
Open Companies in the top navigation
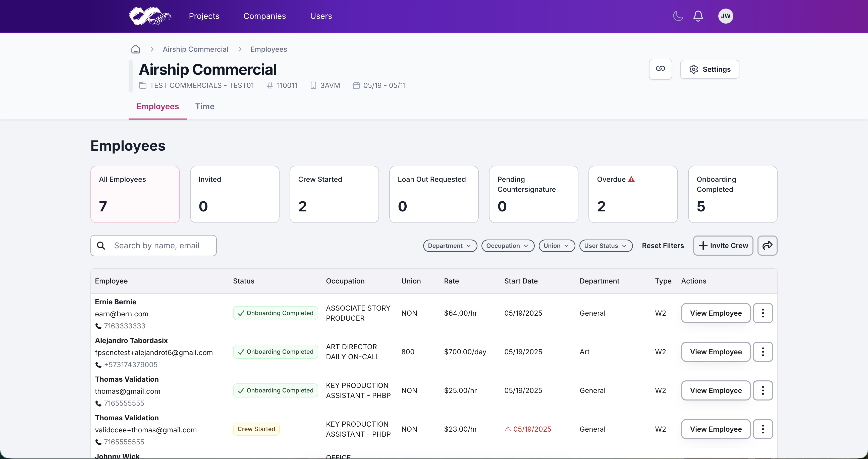coord(264,16)
